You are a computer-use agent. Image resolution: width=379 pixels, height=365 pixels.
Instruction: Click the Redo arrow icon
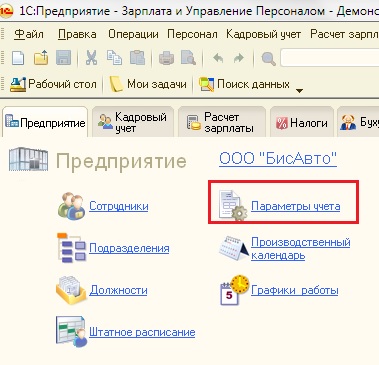pos(239,59)
